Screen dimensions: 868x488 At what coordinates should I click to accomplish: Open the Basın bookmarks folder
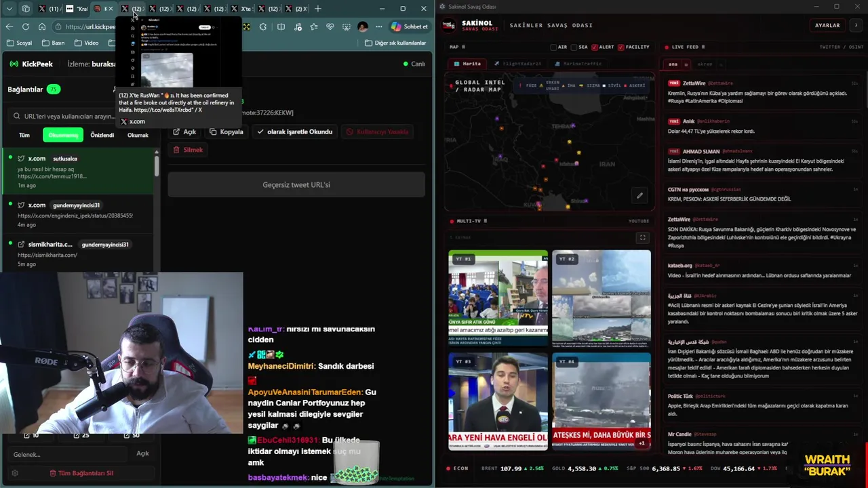pos(53,43)
